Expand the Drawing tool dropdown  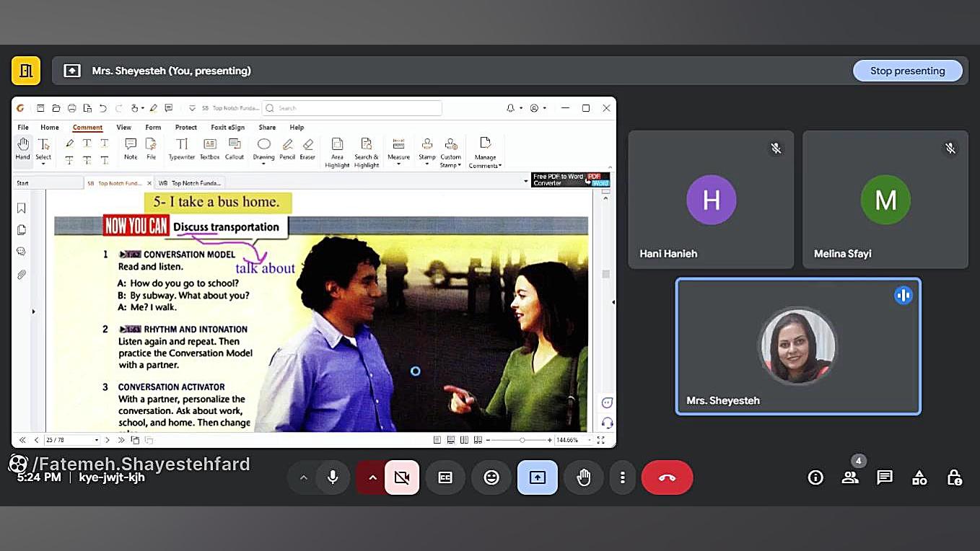[263, 164]
